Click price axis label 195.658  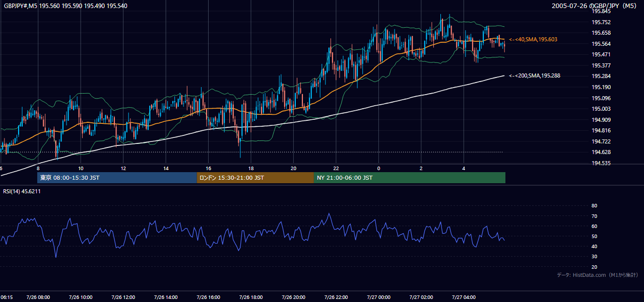(x=601, y=33)
